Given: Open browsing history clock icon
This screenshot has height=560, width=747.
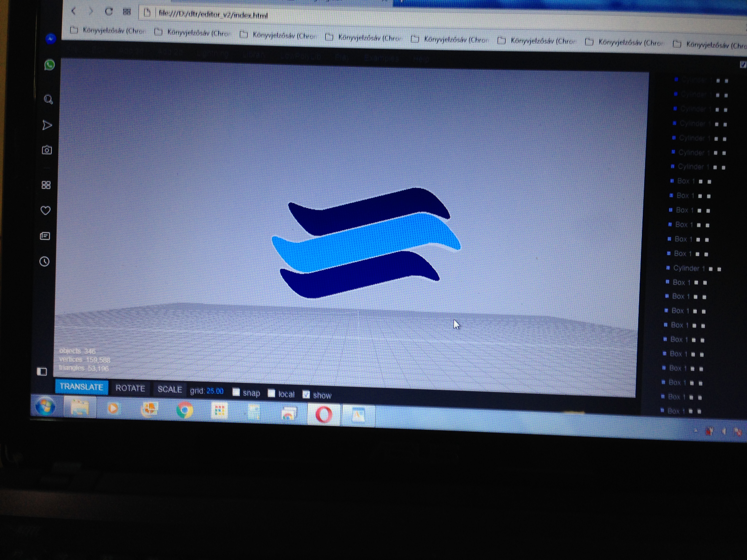Looking at the screenshot, I should [44, 262].
